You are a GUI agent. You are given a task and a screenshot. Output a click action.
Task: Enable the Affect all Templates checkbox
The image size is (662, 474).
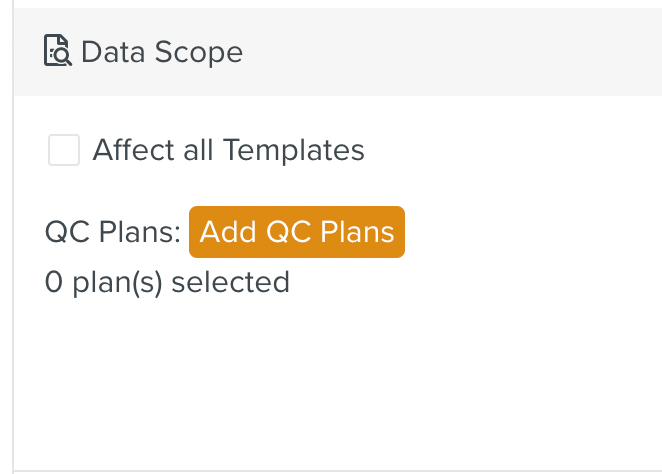point(64,151)
